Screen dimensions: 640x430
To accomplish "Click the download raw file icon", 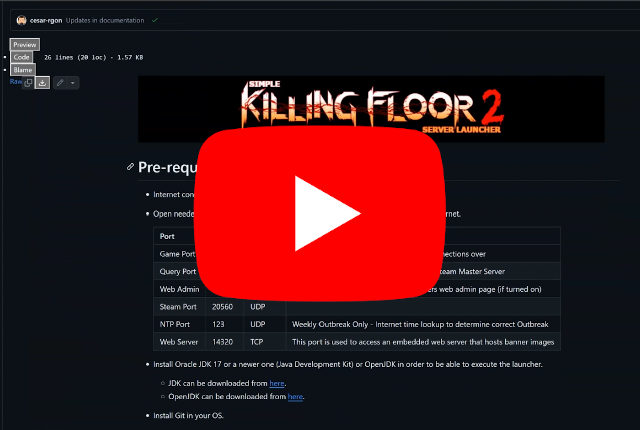I will pos(42,83).
